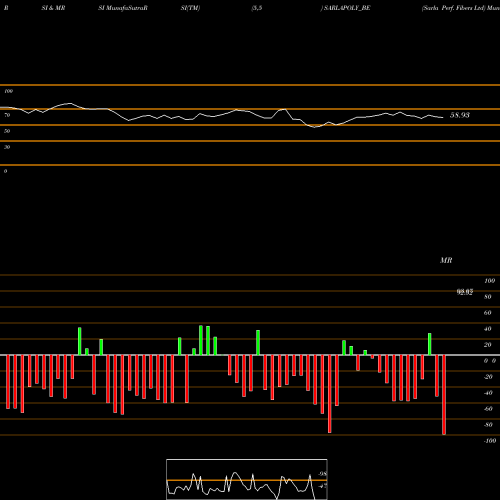500x500 pixels.
Task: Click the -40 label on MR axis
Action: (x=488, y=393)
